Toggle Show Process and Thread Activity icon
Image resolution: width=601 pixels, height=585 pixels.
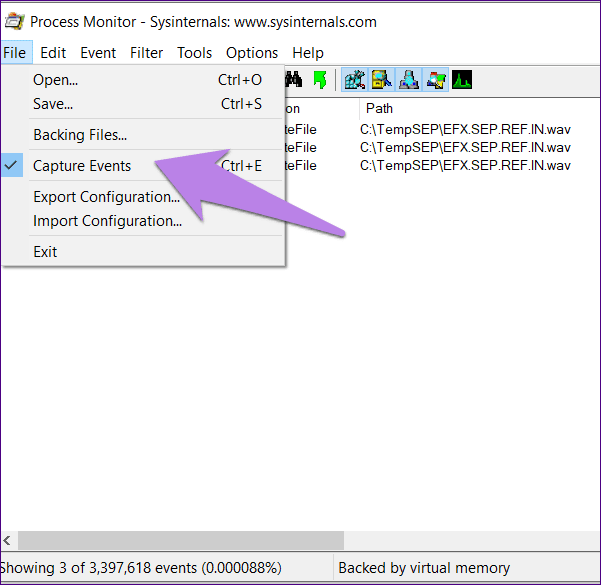[x=436, y=80]
